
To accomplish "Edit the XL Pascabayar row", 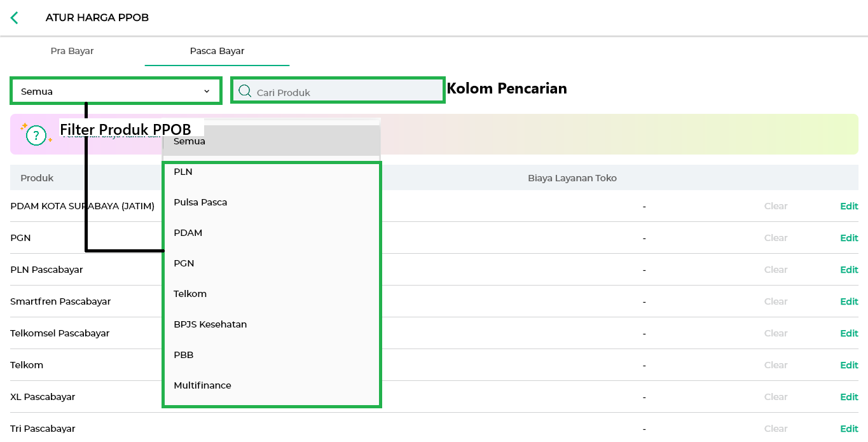I will (849, 397).
